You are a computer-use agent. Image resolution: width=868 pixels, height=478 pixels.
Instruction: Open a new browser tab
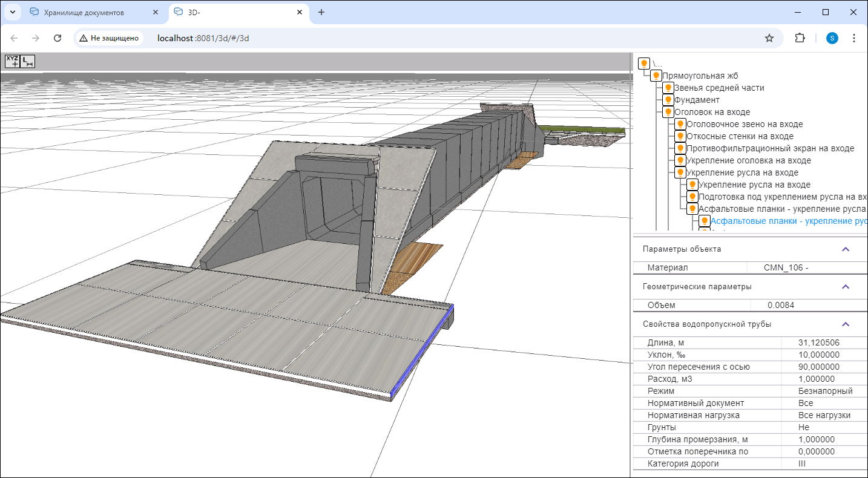click(321, 12)
